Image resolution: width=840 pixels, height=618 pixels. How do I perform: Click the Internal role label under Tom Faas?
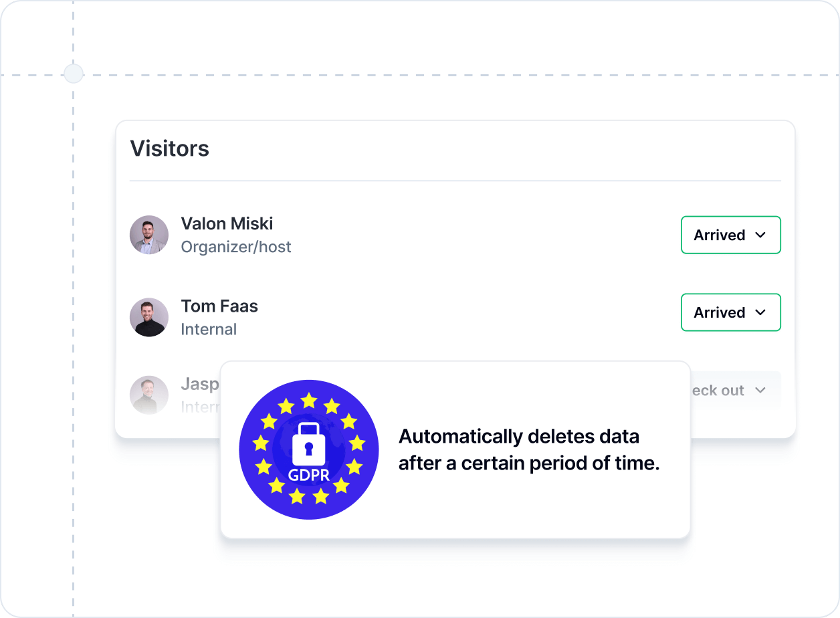[x=209, y=329]
